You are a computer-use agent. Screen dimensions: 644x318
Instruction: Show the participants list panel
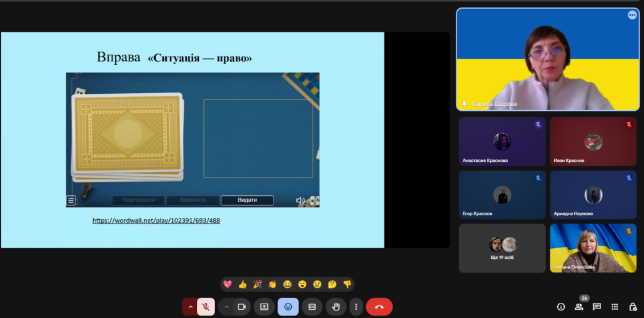579,307
